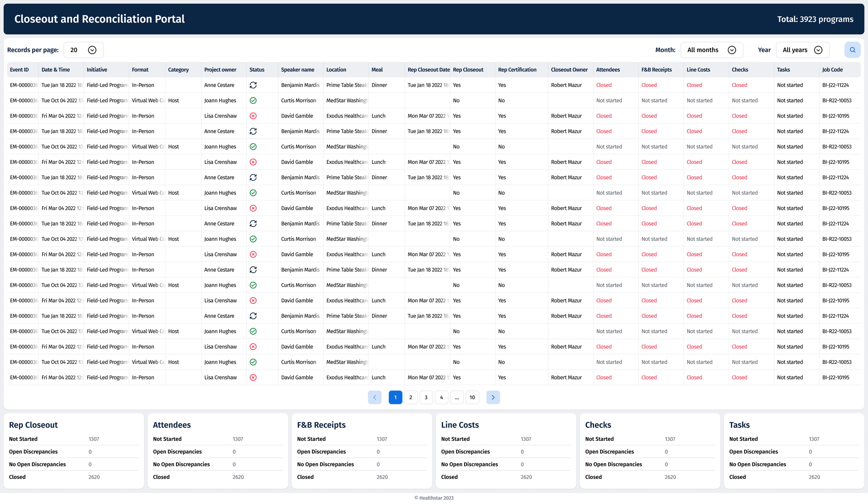The width and height of the screenshot is (868, 504).
Task: Click the blue search icon button
Action: 852,50
